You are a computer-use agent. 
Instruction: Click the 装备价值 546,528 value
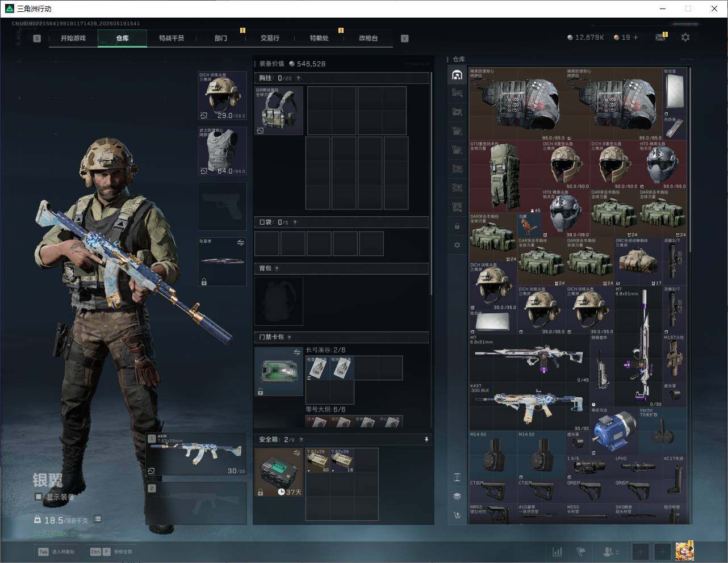292,64
